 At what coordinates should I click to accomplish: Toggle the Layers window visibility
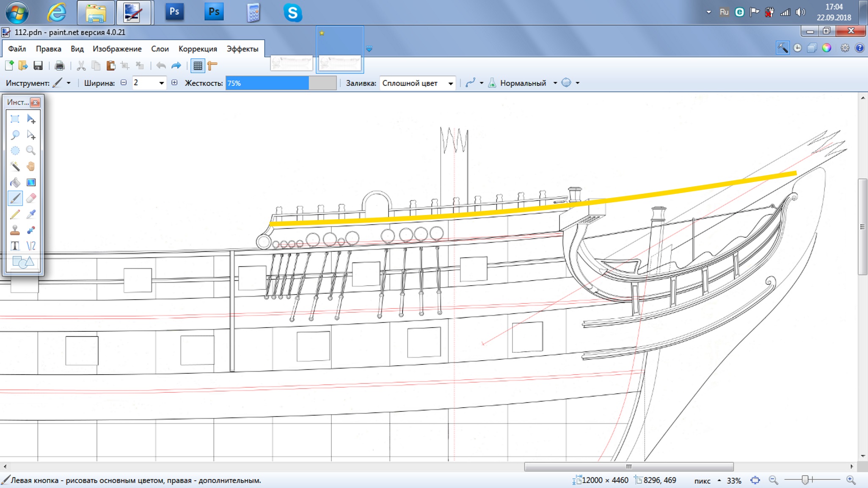(x=812, y=48)
